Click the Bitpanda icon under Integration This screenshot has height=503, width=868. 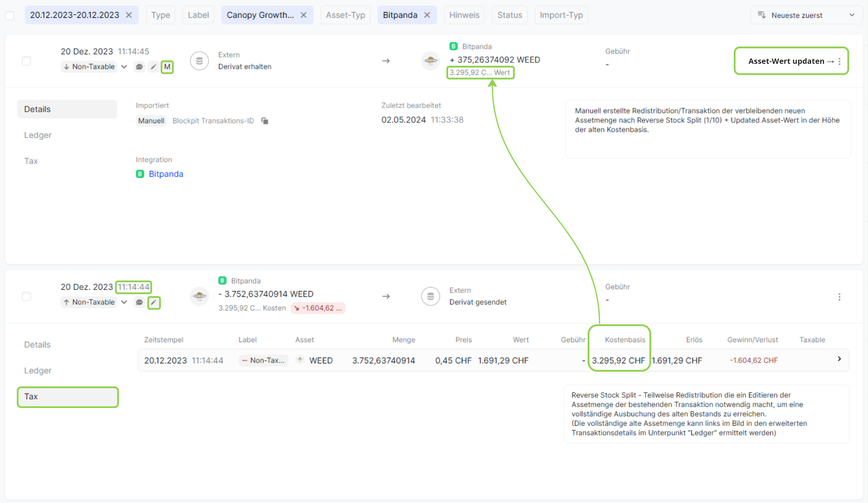140,174
